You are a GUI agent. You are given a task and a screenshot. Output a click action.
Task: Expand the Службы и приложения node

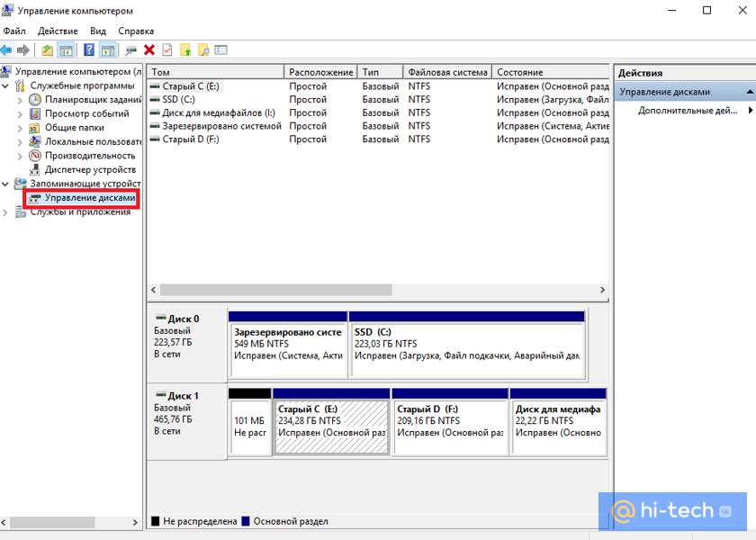point(7,212)
